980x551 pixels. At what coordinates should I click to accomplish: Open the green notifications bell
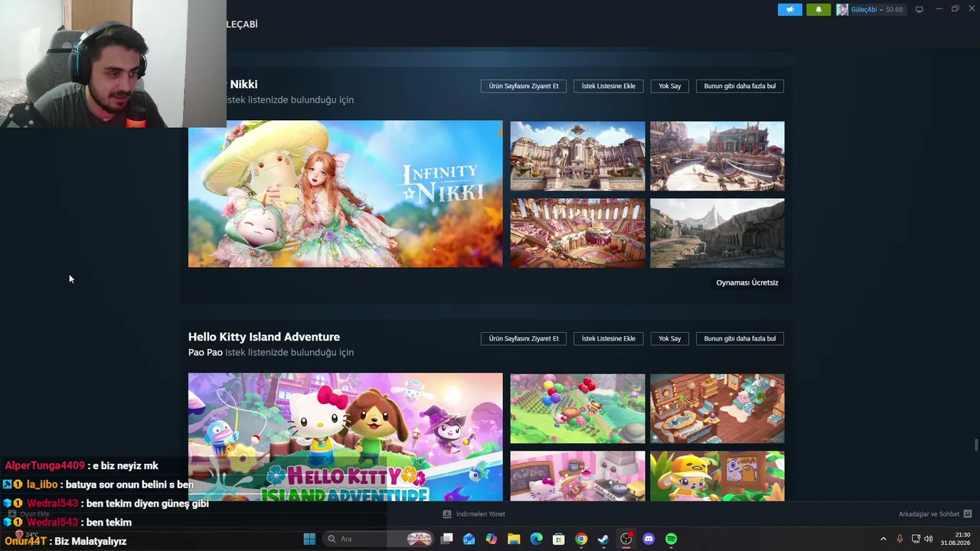[818, 10]
